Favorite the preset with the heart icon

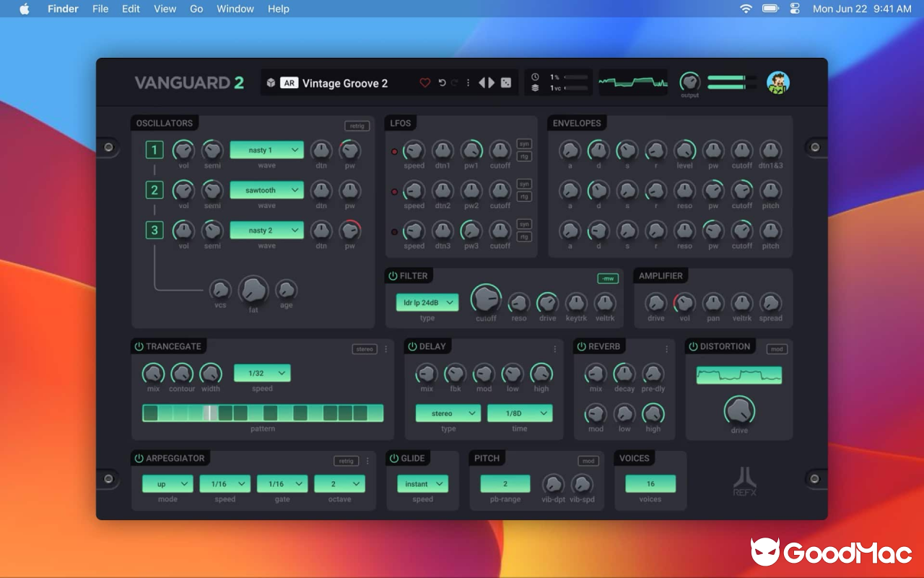424,83
